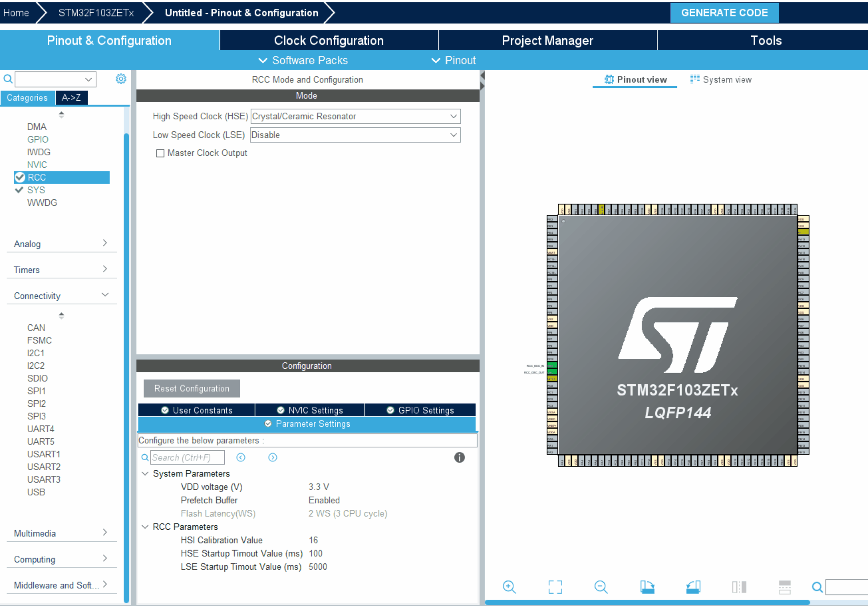The width and height of the screenshot is (868, 606).
Task: Go to previous search result arrow
Action: coord(241,457)
